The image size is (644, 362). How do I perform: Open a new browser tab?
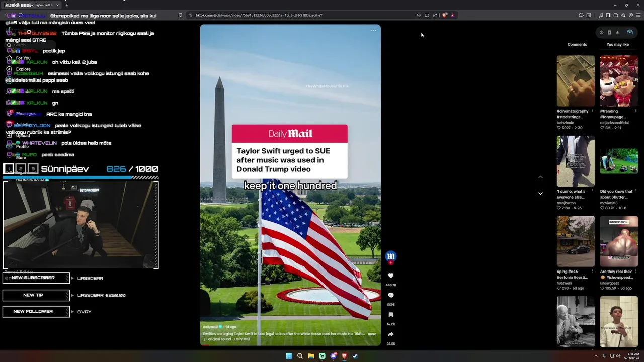click(x=66, y=5)
